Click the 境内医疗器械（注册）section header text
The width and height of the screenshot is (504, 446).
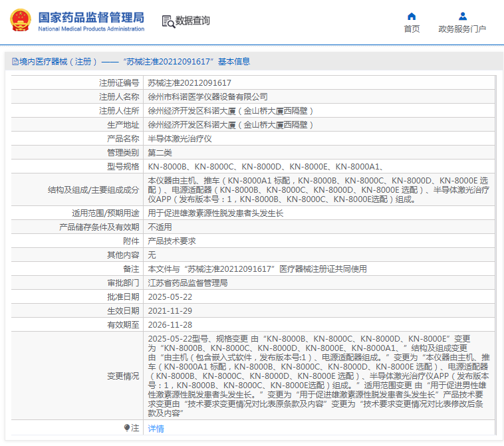click(x=59, y=62)
